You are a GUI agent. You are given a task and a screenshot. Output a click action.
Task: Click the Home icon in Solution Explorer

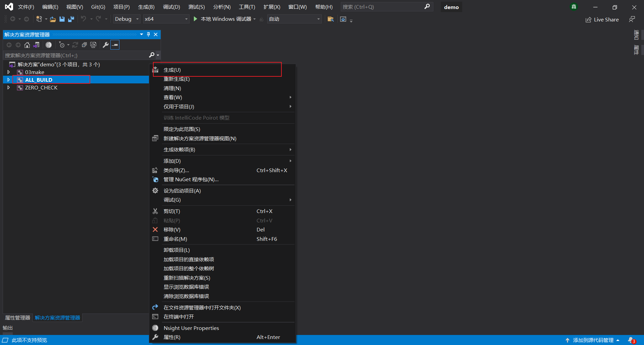click(x=27, y=45)
